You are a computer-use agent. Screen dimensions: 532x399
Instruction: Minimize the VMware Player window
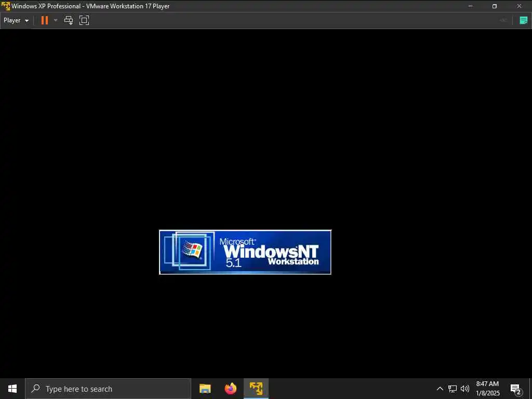point(470,6)
